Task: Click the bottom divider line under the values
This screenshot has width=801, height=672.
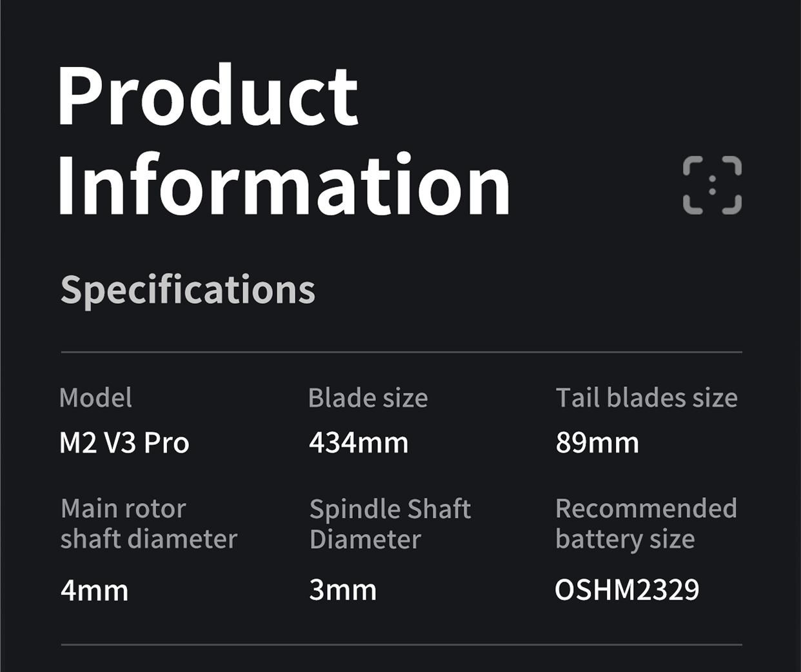Action: coord(401,644)
